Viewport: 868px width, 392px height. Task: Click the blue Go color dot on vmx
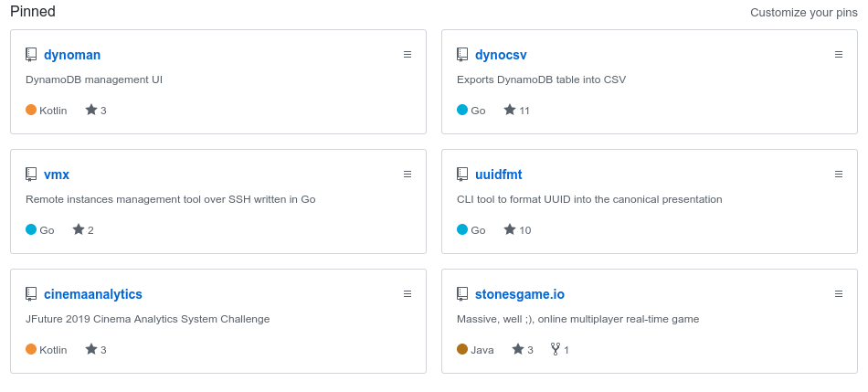(x=31, y=229)
